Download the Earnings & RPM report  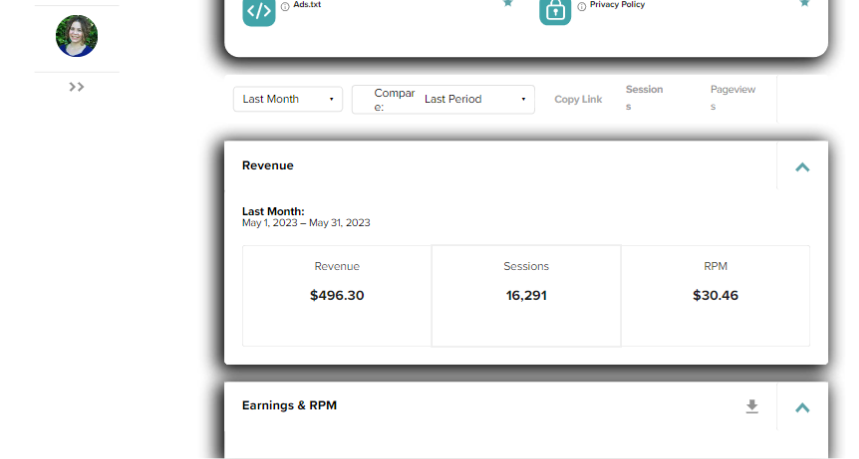tap(752, 406)
